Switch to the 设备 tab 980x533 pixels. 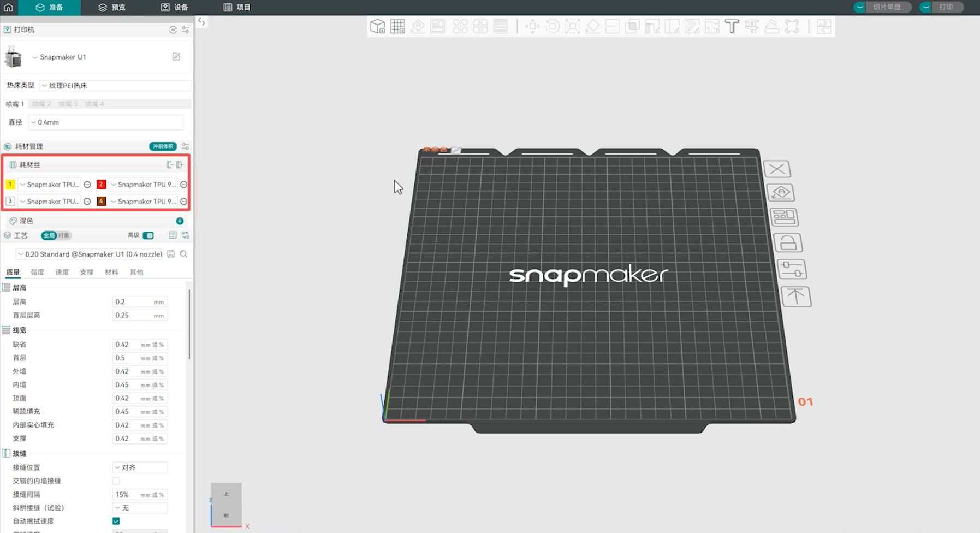click(174, 8)
